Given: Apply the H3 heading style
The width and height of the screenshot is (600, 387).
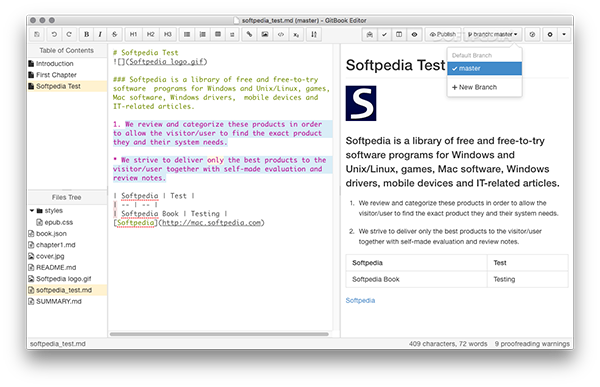Looking at the screenshot, I should 168,34.
